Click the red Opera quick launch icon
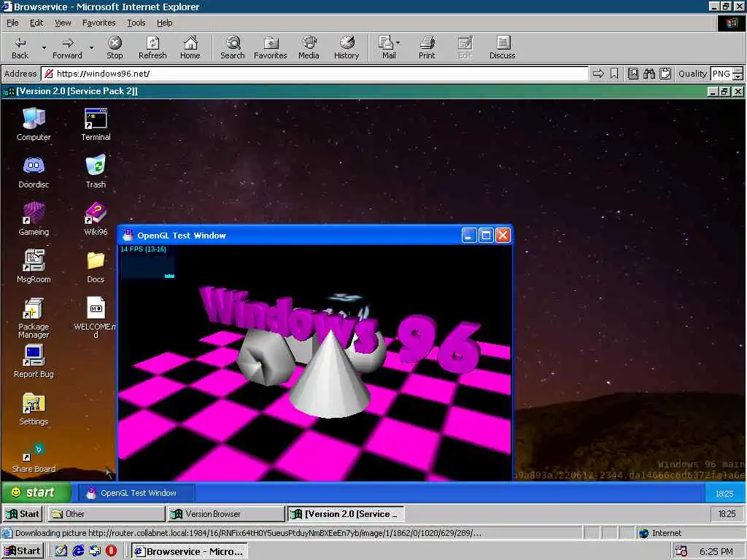Screen dimensions: 747x560 tap(111, 551)
